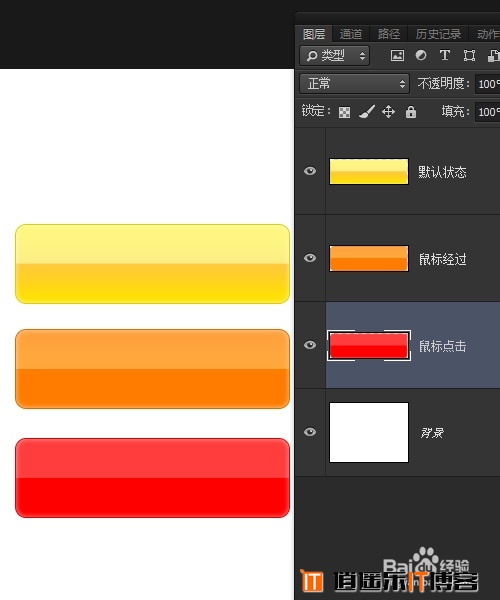Toggle visibility of the 鼠标点击 layer

click(x=310, y=345)
